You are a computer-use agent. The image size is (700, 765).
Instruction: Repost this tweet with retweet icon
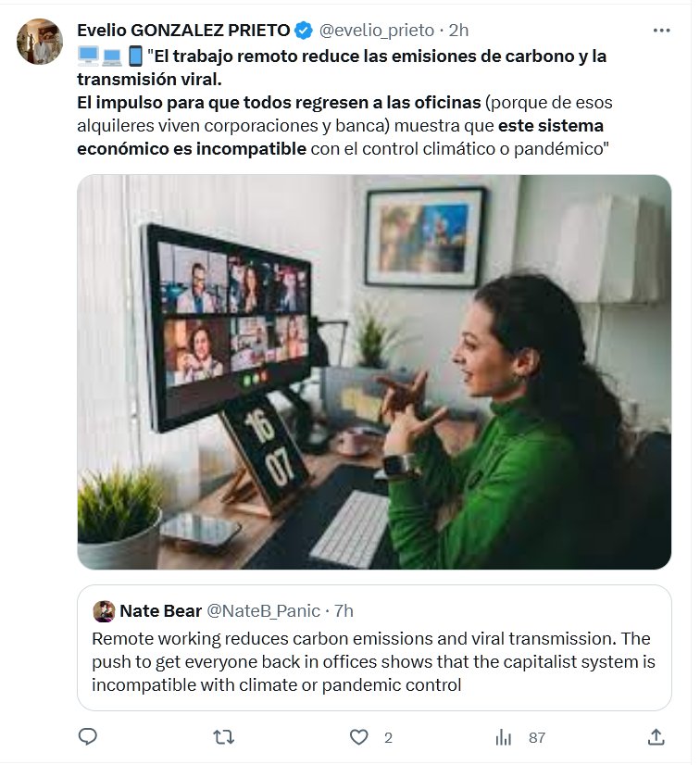223,737
